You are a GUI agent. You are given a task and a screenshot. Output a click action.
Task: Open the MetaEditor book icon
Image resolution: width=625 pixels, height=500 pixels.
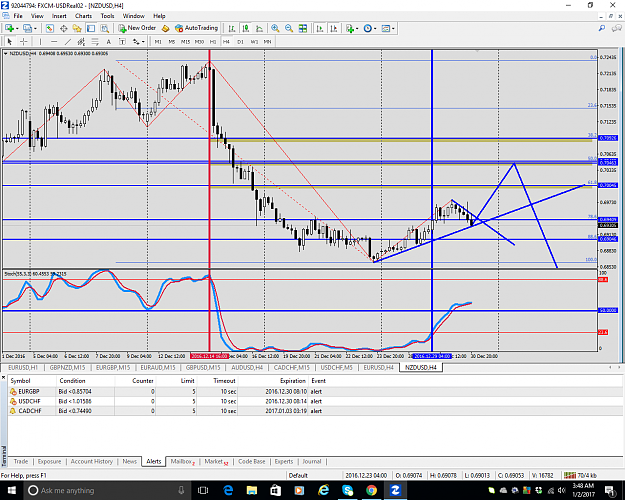tap(166, 28)
